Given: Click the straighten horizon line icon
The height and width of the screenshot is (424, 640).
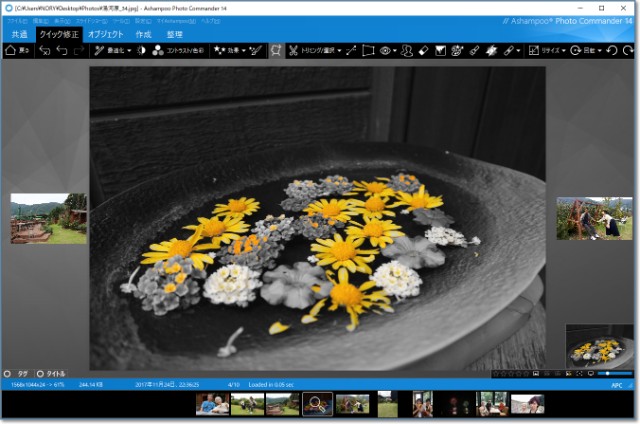Looking at the screenshot, I should coord(351,50).
